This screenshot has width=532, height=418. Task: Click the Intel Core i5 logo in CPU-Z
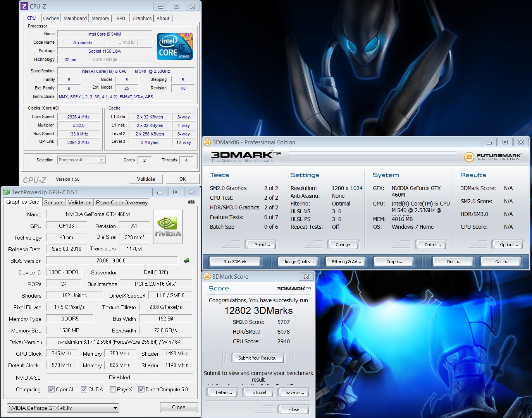(x=175, y=46)
